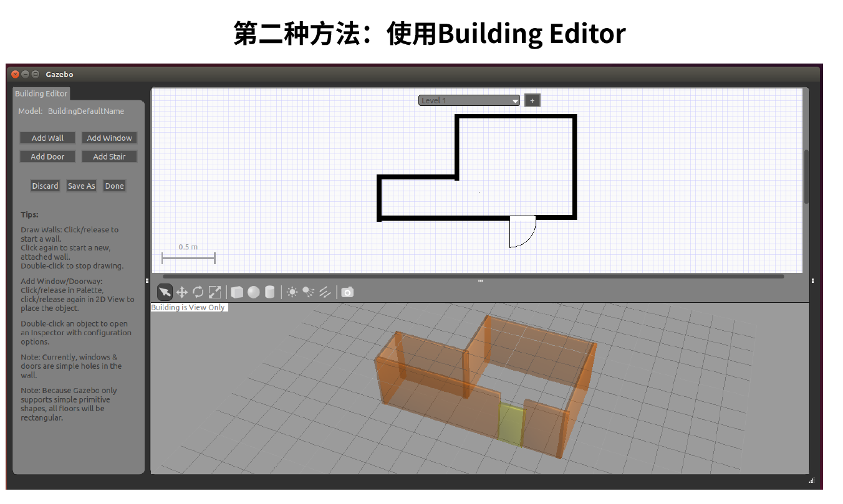Click Add Window in the palette
Image resolution: width=843 pixels, height=504 pixels.
click(109, 138)
